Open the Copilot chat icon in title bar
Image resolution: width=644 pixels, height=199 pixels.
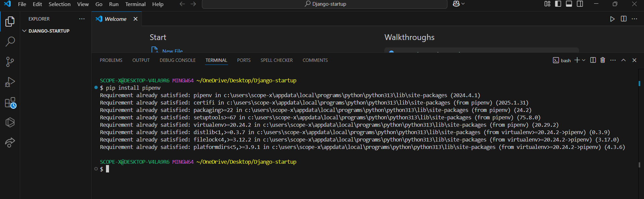pyautogui.click(x=456, y=4)
